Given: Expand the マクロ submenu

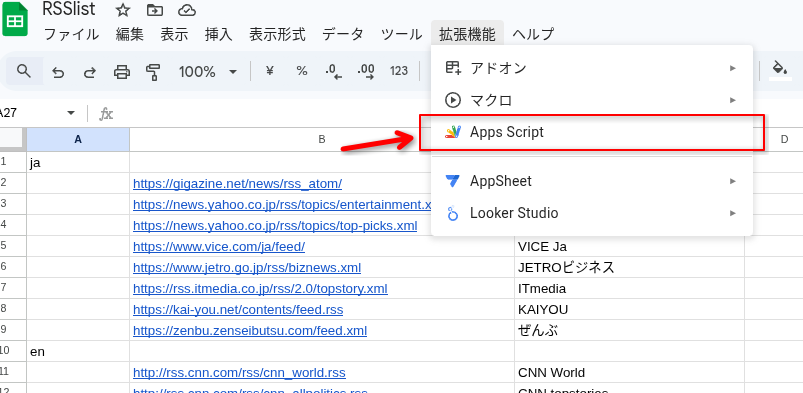Looking at the screenshot, I should [x=592, y=100].
